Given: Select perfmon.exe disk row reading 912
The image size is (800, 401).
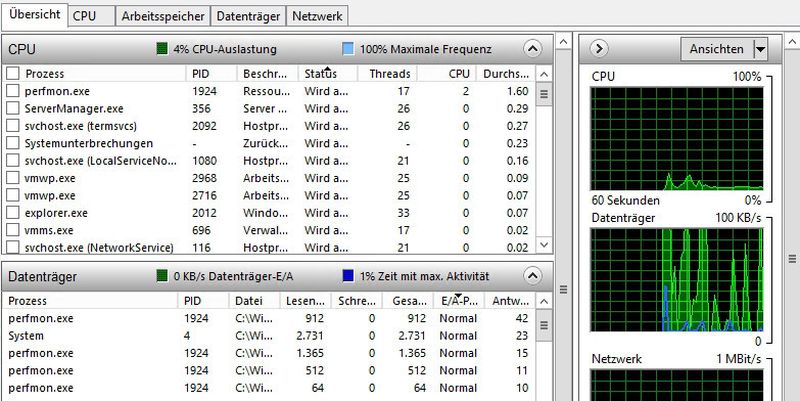Looking at the screenshot, I should (269, 318).
